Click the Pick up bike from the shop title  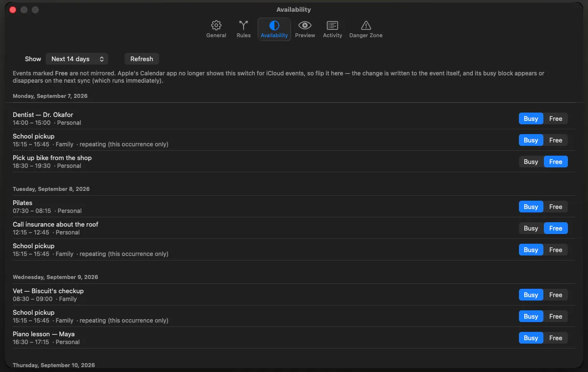(52, 158)
